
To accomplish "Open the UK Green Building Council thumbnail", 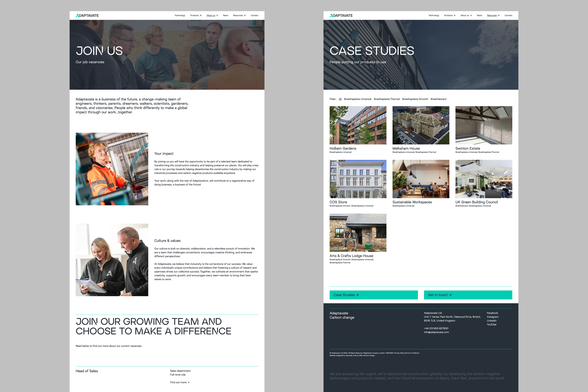I will click(484, 179).
